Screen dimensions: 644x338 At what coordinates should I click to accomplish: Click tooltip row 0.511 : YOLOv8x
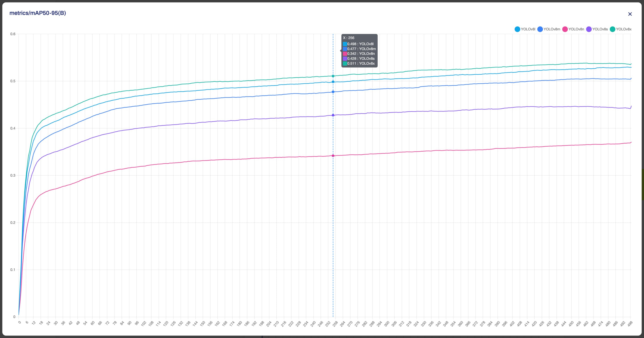coord(360,63)
